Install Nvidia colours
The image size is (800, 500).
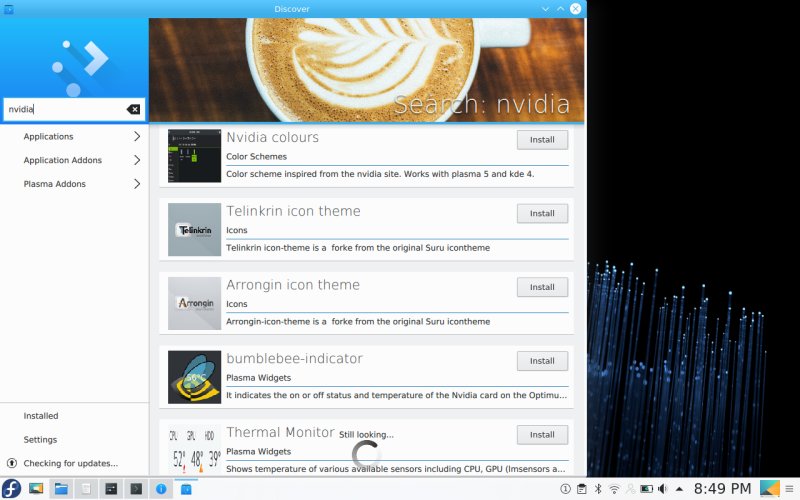point(542,140)
